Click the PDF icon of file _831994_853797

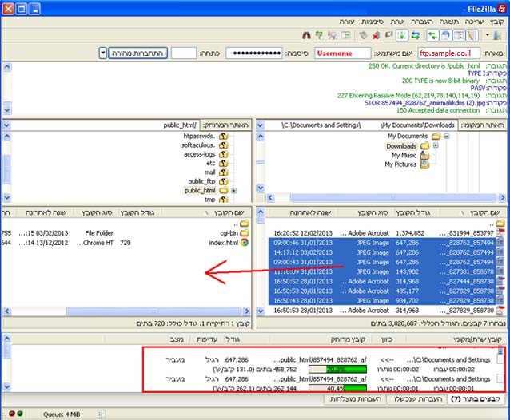[x=500, y=232]
